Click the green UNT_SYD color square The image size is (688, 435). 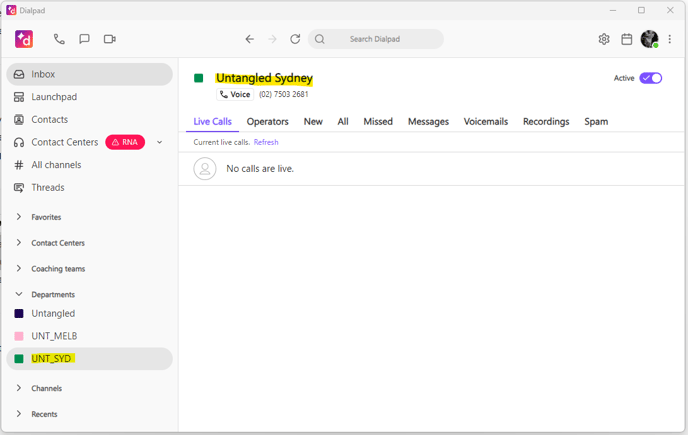(x=19, y=359)
